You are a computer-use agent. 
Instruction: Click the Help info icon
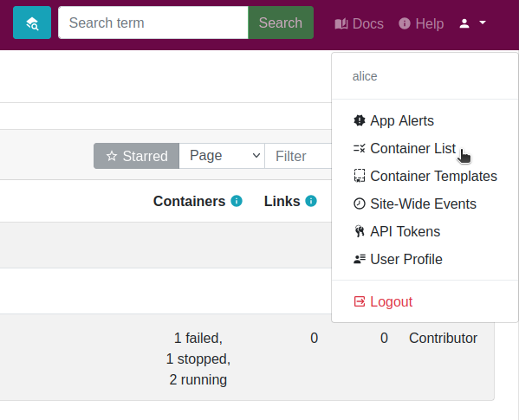coord(405,23)
